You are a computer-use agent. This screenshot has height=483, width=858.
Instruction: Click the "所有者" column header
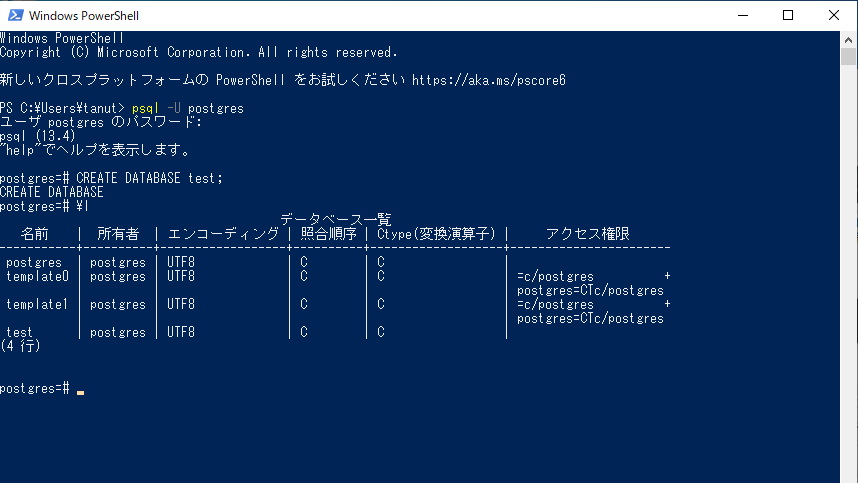tap(118, 234)
